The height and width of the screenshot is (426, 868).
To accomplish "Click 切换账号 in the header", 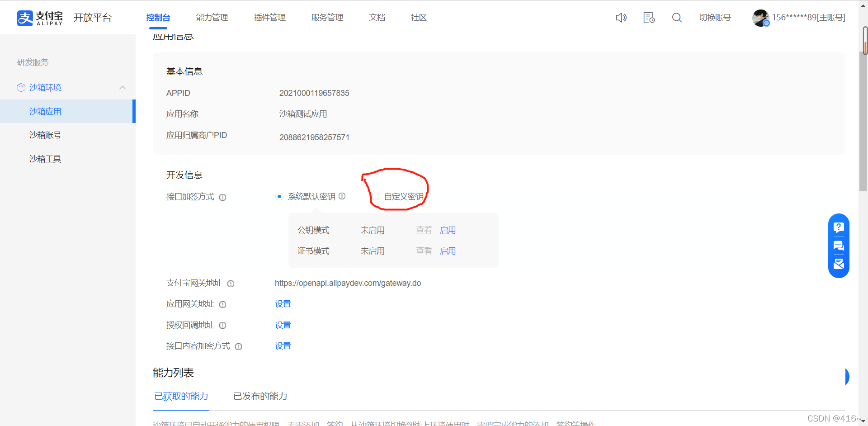I will (715, 18).
